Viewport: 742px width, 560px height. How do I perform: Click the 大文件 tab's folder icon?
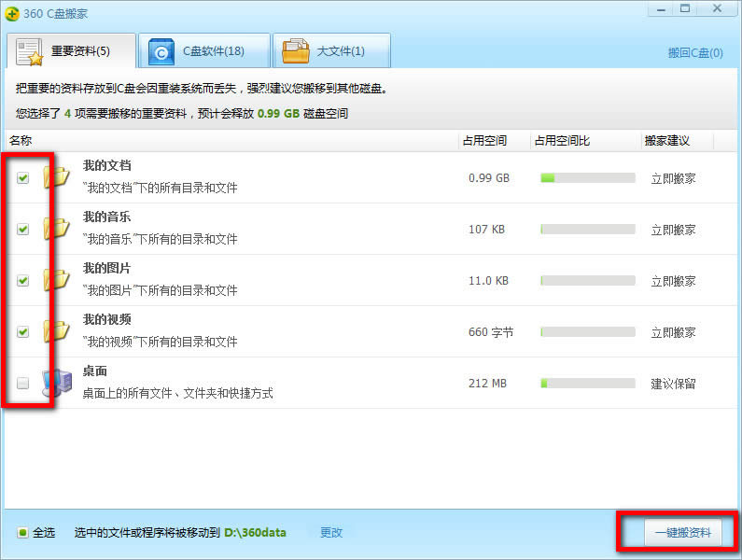tap(296, 51)
